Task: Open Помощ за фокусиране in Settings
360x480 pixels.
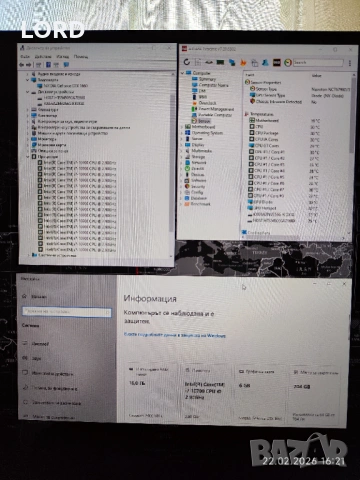Action: click(x=54, y=388)
